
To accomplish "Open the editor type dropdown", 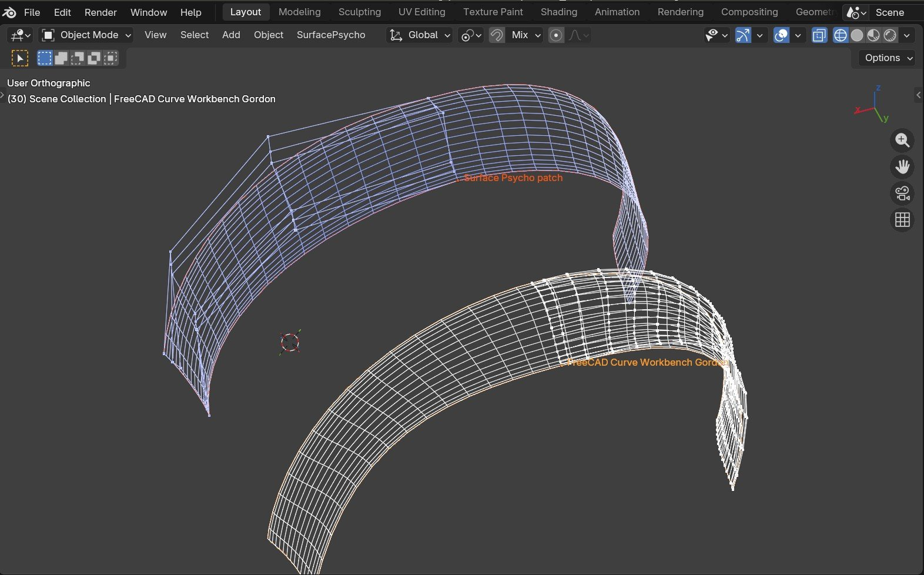I will pyautogui.click(x=19, y=35).
